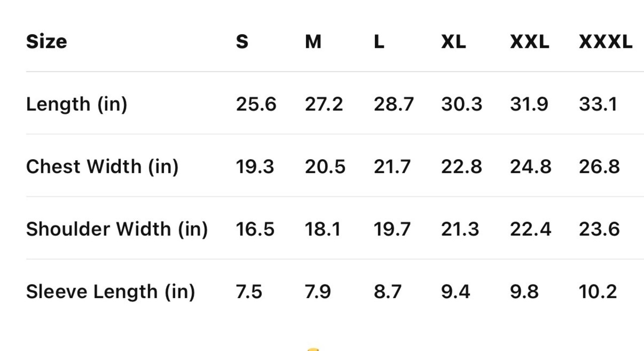This screenshot has width=644, height=351.
Task: Click the 25.6 length value for S
Action: [256, 104]
